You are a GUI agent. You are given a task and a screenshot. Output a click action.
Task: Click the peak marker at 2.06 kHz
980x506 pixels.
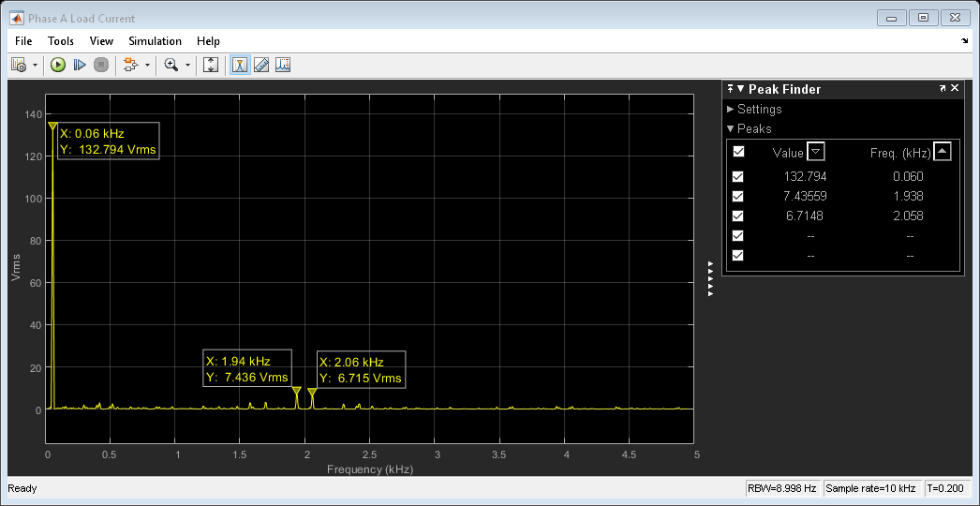tap(312, 393)
